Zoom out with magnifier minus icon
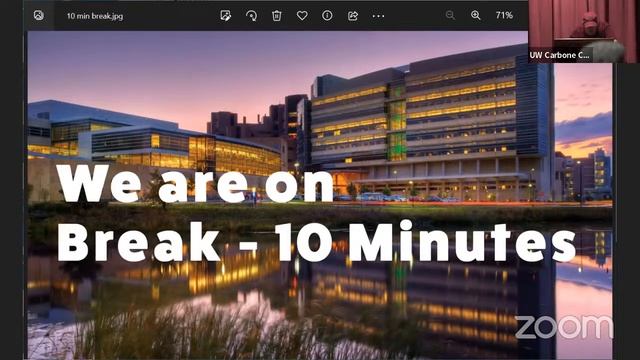The width and height of the screenshot is (640, 360). coord(450,16)
